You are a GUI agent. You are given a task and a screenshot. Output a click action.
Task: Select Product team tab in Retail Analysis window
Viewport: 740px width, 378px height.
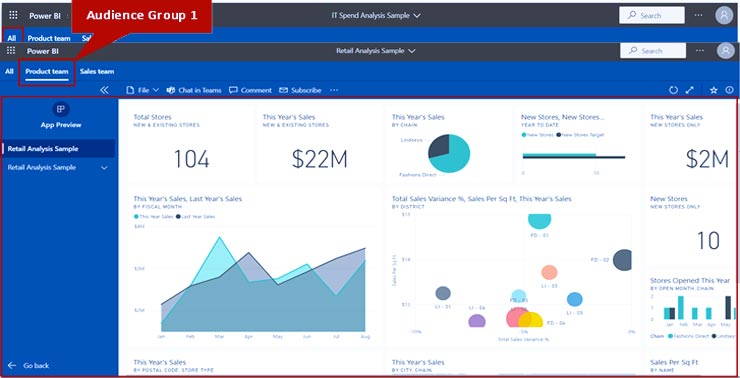(x=47, y=72)
